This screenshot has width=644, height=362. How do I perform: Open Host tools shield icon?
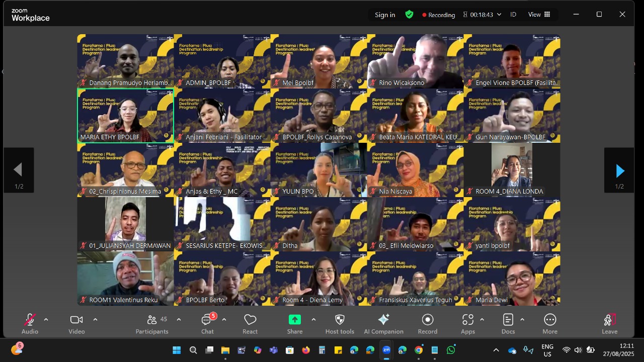[340, 323]
